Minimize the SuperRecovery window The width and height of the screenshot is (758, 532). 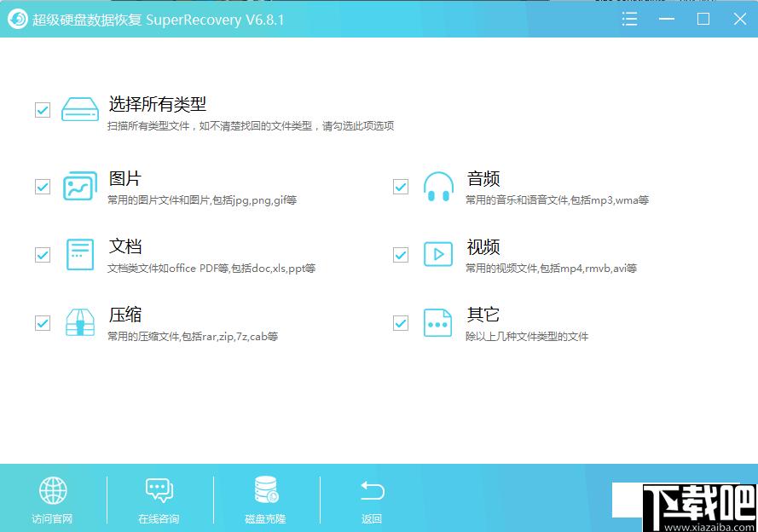(x=667, y=20)
